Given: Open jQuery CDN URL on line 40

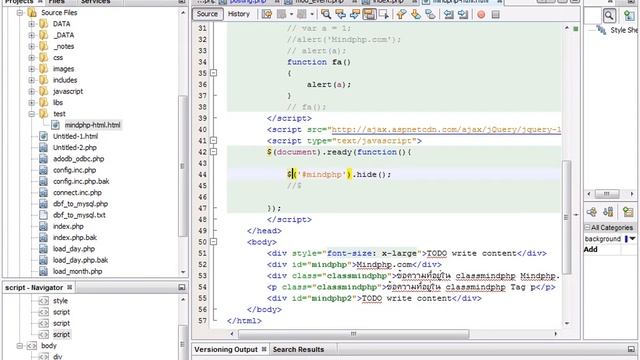Looking at the screenshot, I should (x=446, y=130).
